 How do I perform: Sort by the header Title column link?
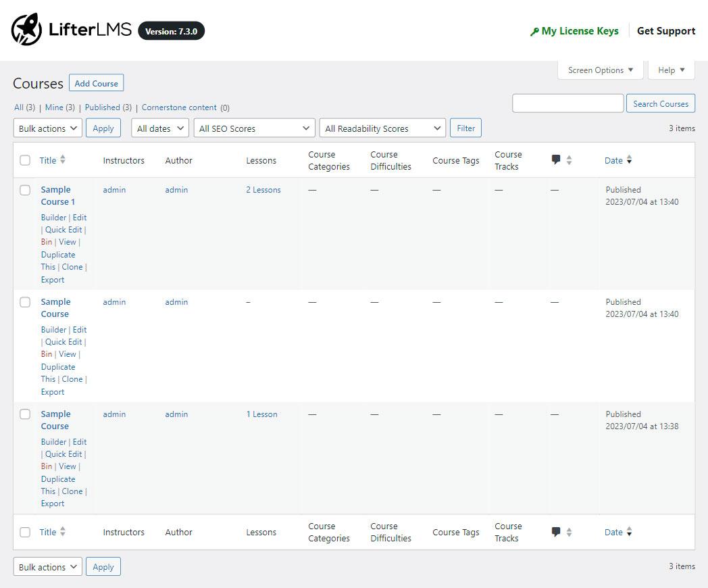[x=48, y=160]
